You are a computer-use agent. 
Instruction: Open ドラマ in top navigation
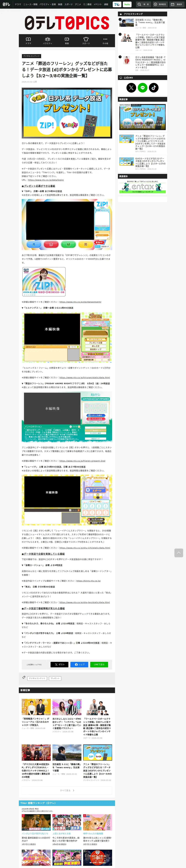[x=18, y=4]
